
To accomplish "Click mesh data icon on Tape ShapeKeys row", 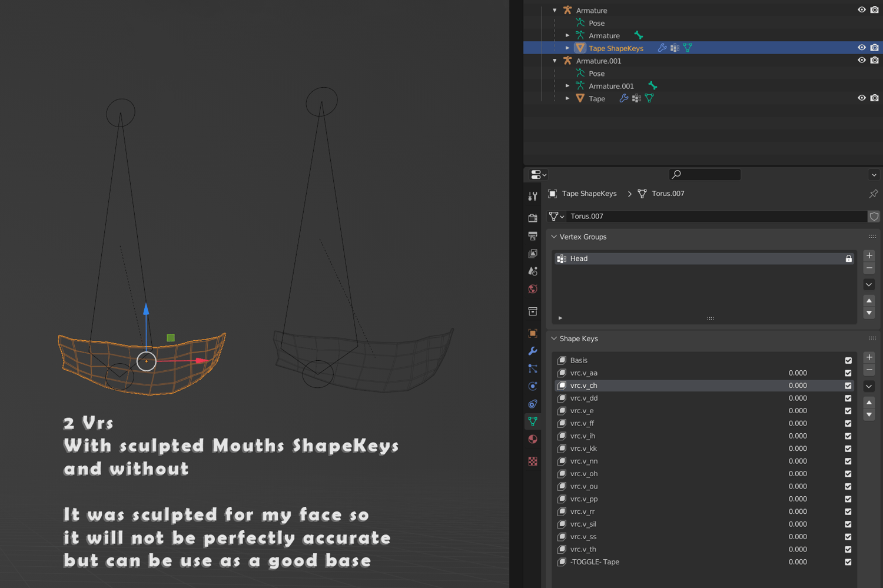I will point(688,48).
